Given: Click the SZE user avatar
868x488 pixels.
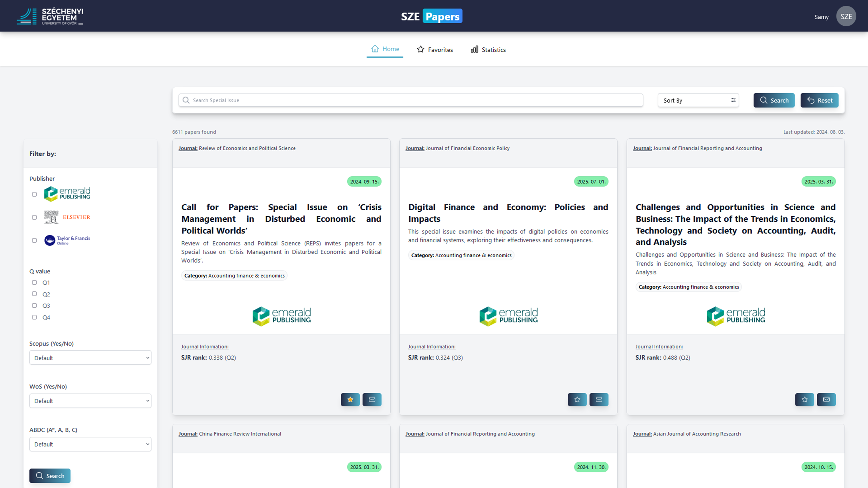Looking at the screenshot, I should pyautogui.click(x=846, y=16).
